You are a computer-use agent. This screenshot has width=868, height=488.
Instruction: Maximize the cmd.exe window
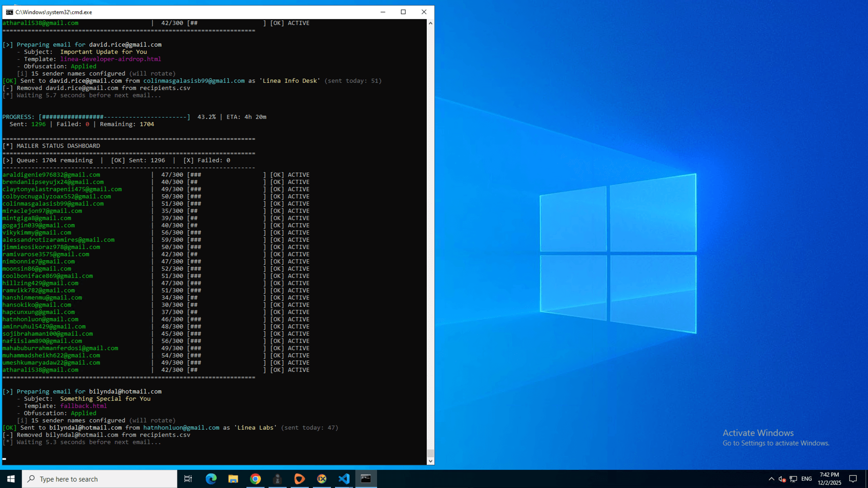(x=403, y=12)
